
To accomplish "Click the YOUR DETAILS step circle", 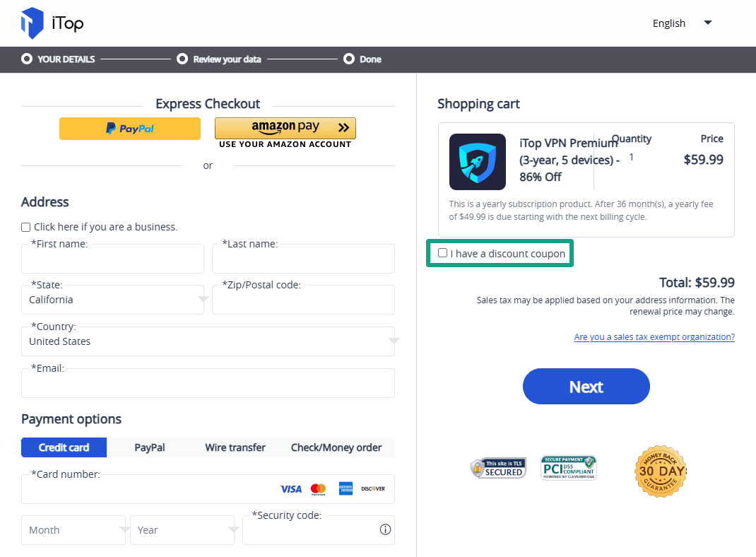I will pos(27,59).
